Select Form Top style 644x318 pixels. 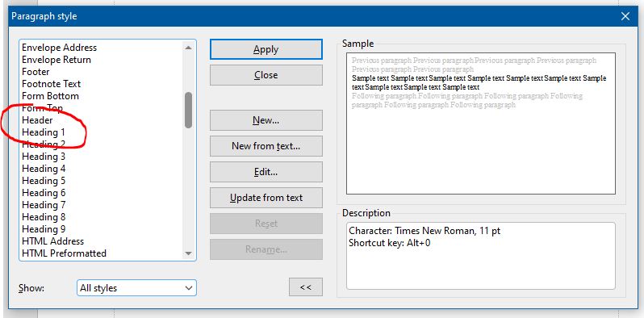(42, 108)
